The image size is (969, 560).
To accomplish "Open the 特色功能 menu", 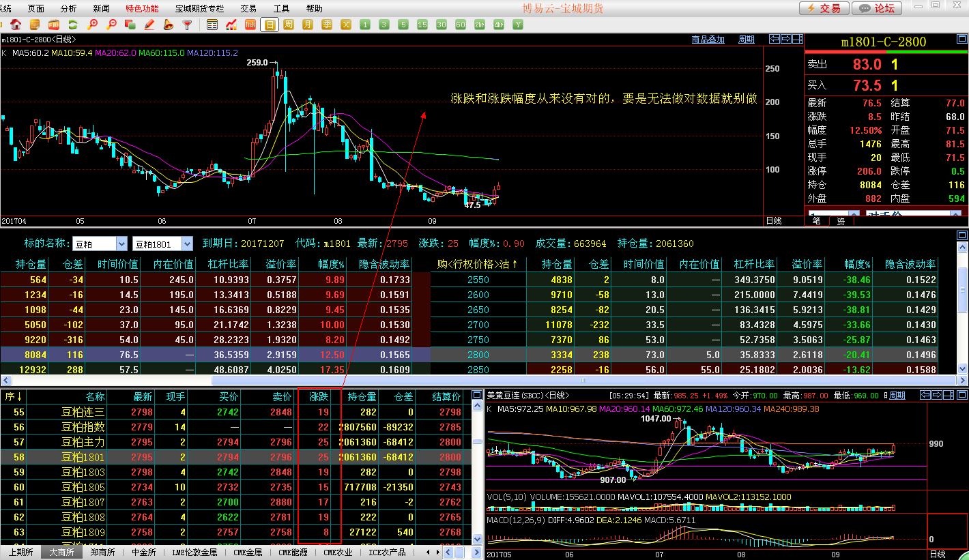I will click(142, 8).
